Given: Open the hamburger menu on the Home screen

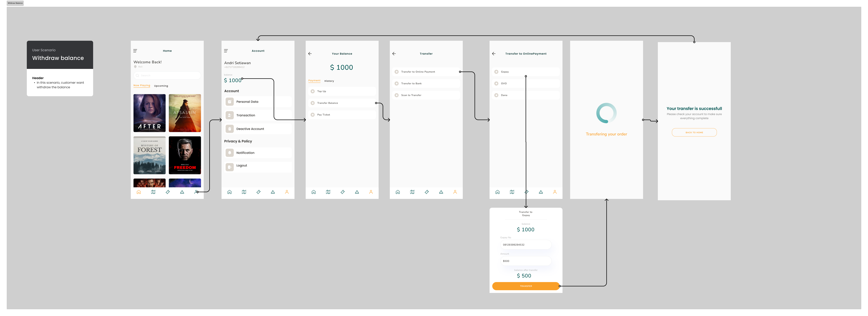Looking at the screenshot, I should pyautogui.click(x=135, y=51).
